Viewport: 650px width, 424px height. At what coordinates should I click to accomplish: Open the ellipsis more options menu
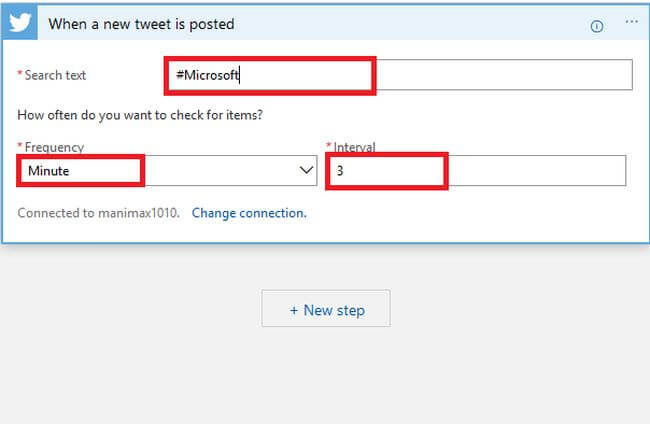tap(631, 22)
